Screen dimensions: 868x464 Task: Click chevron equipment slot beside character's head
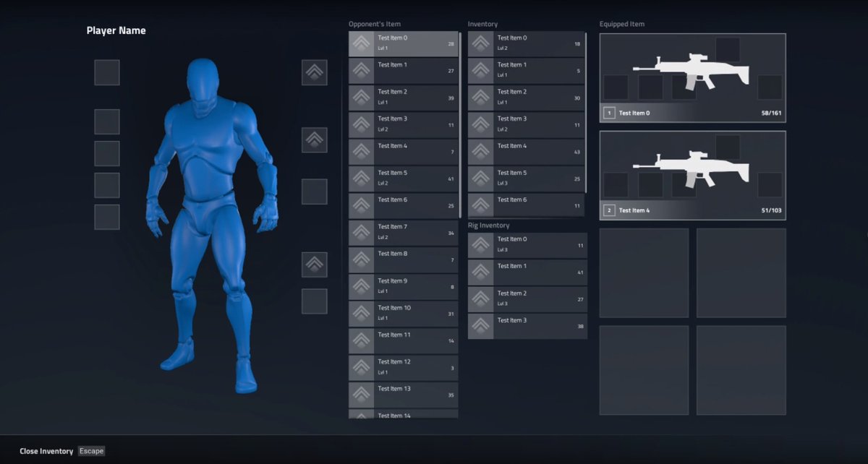tap(315, 72)
